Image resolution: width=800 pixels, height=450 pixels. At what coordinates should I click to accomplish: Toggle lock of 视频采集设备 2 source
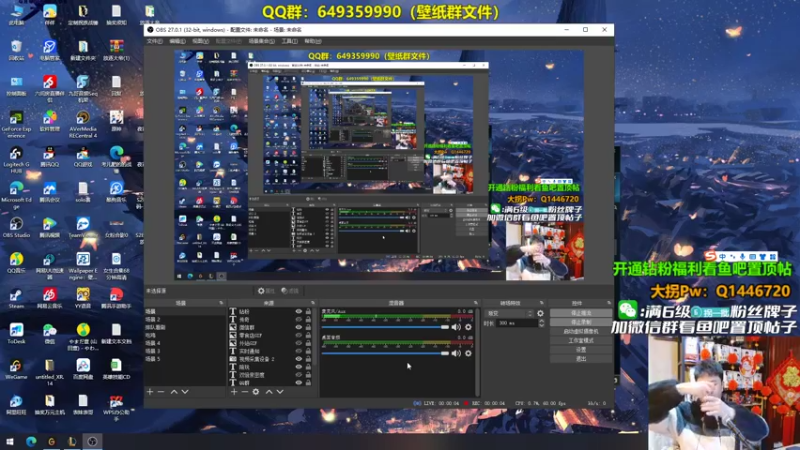tap(308, 359)
